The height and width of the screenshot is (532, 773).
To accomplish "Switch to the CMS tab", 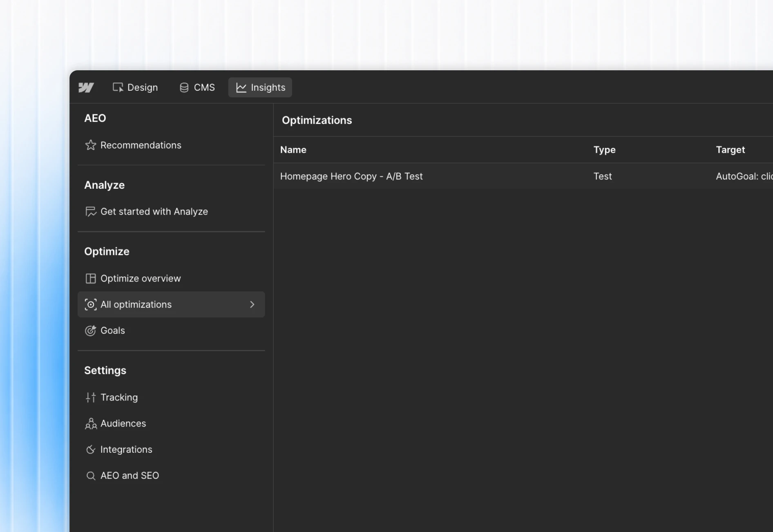I will (197, 87).
